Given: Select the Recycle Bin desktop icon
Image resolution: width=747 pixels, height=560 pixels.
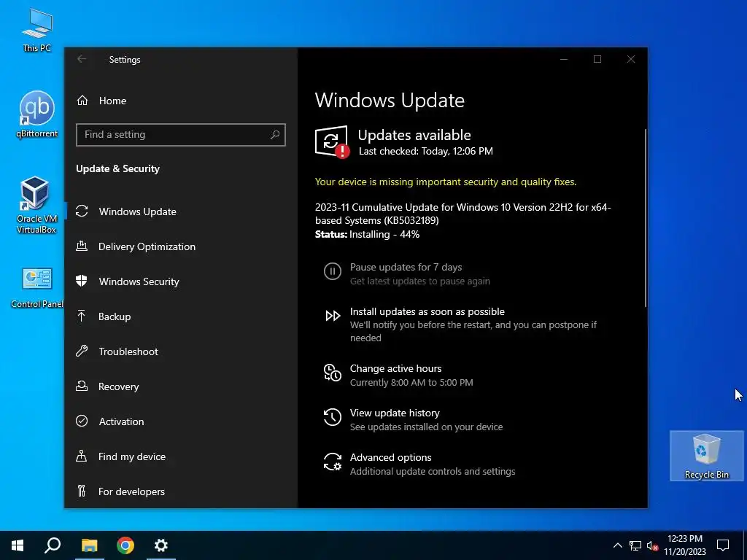Looking at the screenshot, I should (x=706, y=456).
